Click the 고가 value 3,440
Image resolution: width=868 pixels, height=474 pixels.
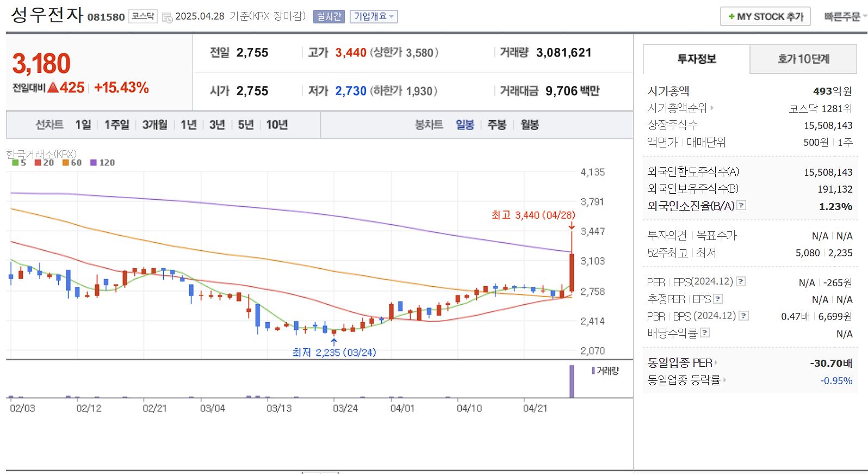click(351, 52)
